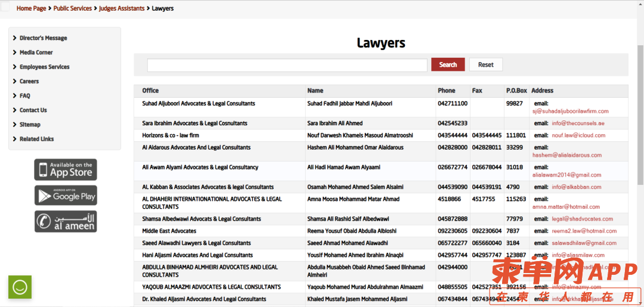This screenshot has height=307, width=644.
Task: Select name Saeed Ahmad Mohamed Alawadhi
Action: (x=348, y=243)
